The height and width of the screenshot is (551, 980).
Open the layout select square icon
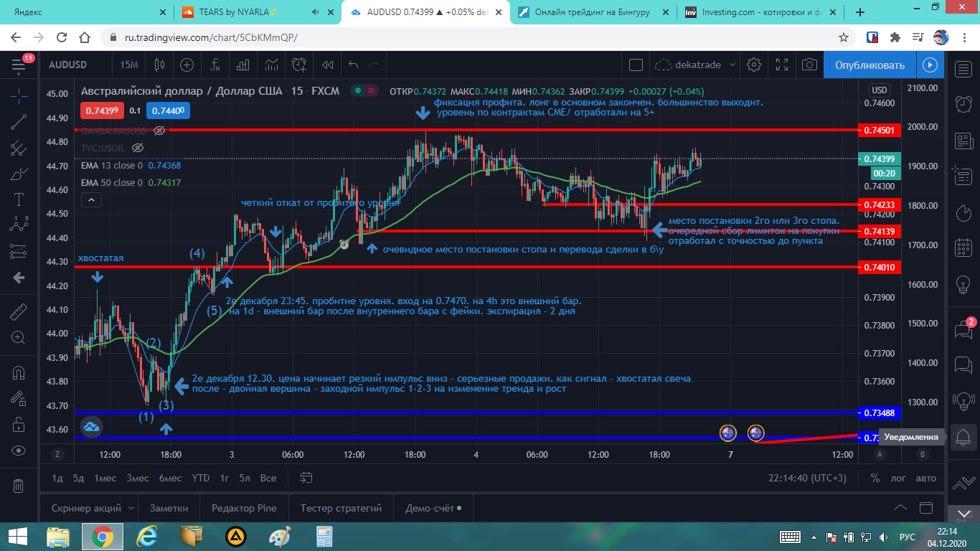(636, 65)
